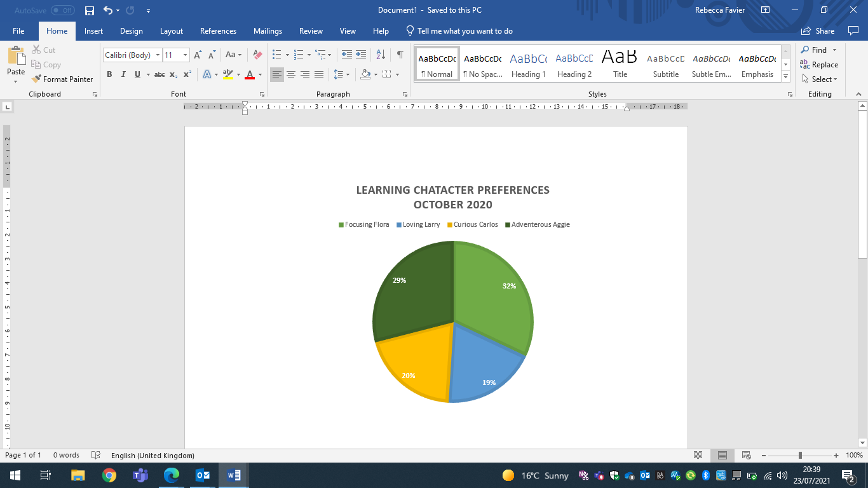This screenshot has height=488, width=868.
Task: Apply bullet list formatting
Action: coord(277,55)
